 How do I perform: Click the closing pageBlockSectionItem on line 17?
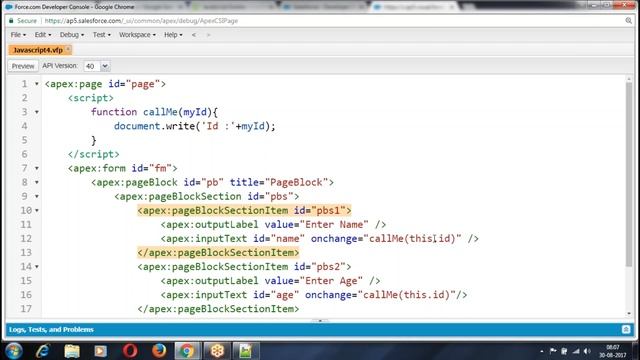tap(218, 309)
